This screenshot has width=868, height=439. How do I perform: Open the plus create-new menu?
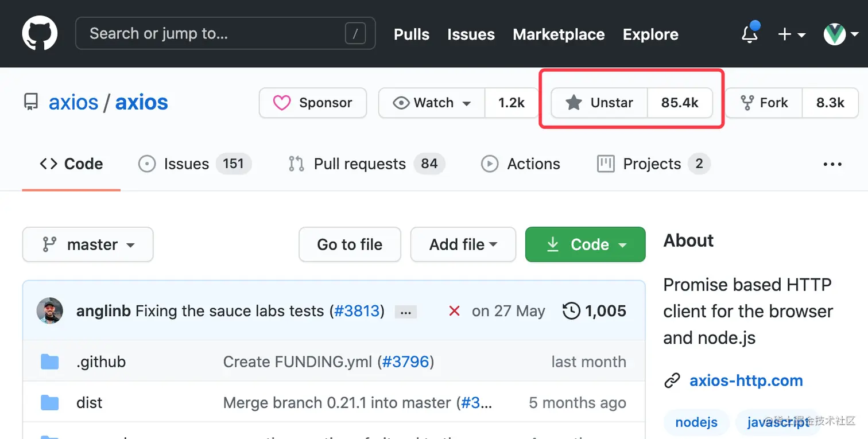[x=791, y=34]
